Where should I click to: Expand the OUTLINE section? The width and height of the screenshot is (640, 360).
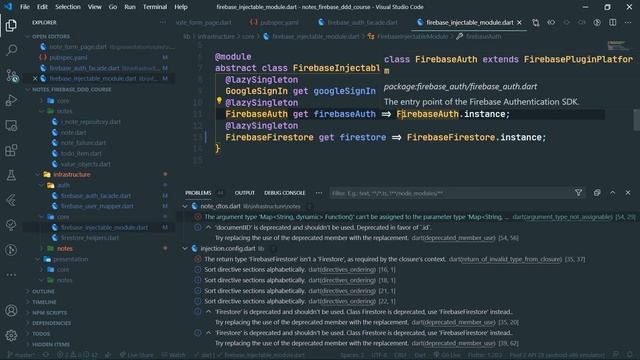click(x=43, y=291)
